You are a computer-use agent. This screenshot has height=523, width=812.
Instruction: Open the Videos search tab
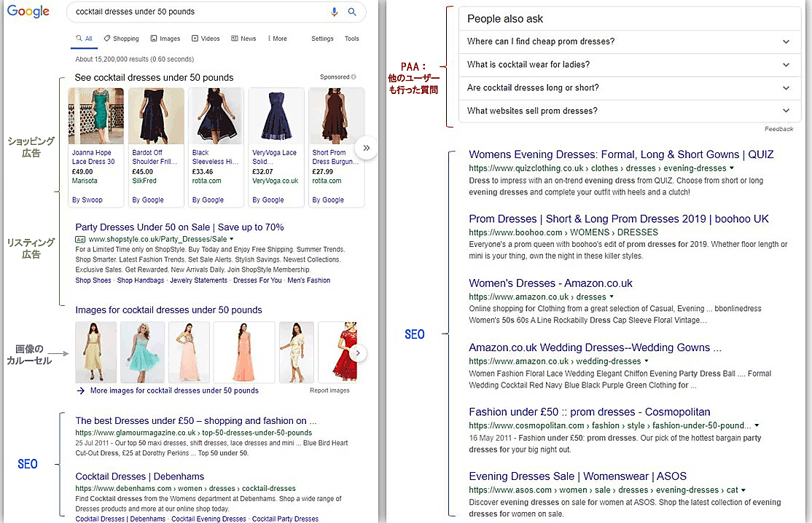[206, 39]
